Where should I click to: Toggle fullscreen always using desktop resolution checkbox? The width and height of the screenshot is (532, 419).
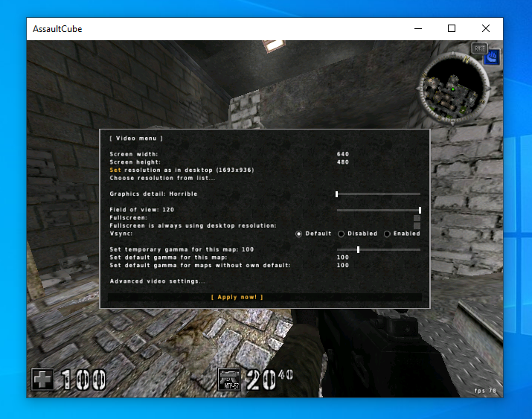tap(417, 226)
